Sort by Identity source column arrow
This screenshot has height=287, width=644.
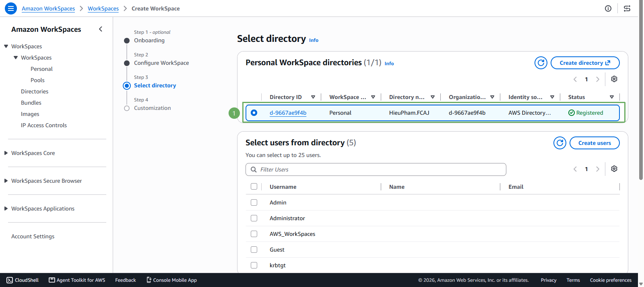click(x=552, y=97)
